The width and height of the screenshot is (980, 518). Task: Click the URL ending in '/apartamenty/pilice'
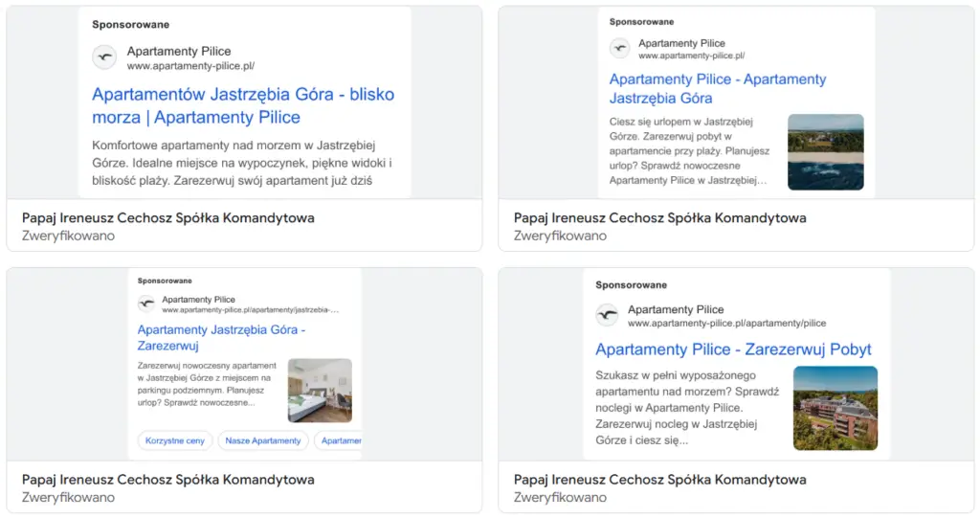[x=726, y=324]
